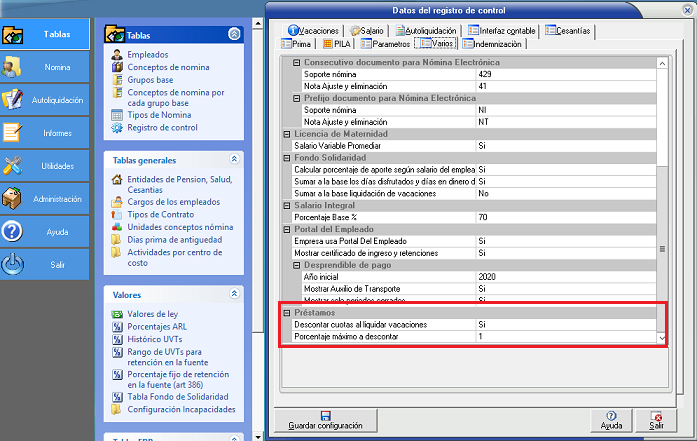Collapse the Préstamos property group
The image size is (697, 441).
pos(284,313)
